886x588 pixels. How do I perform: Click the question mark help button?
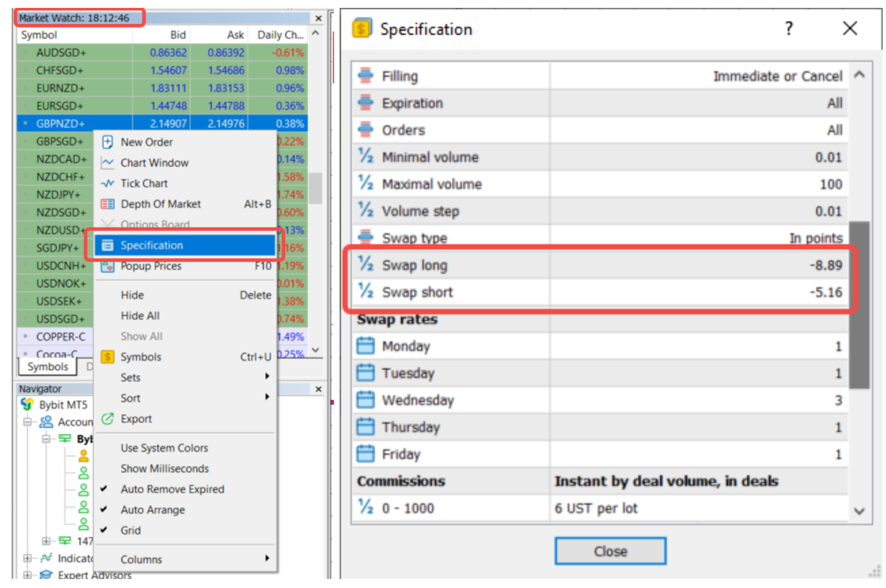pyautogui.click(x=788, y=29)
